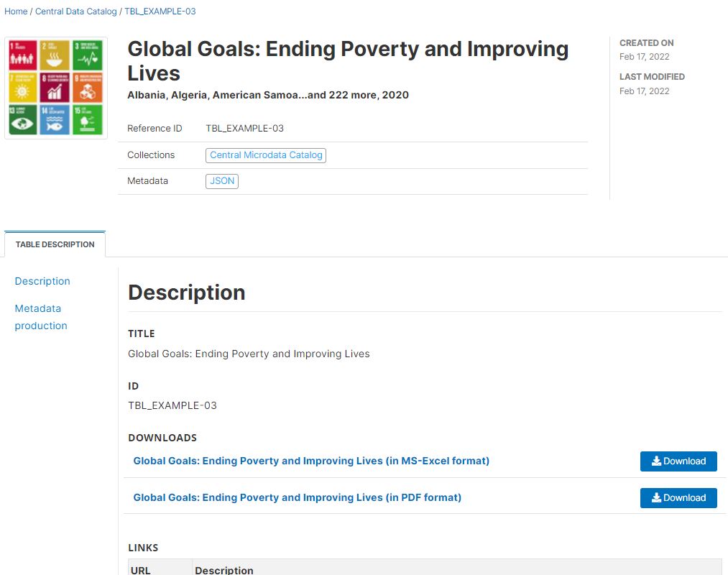This screenshot has height=575, width=728.
Task: Click the SDG 13 Climate Action eye tile
Action: (23, 120)
